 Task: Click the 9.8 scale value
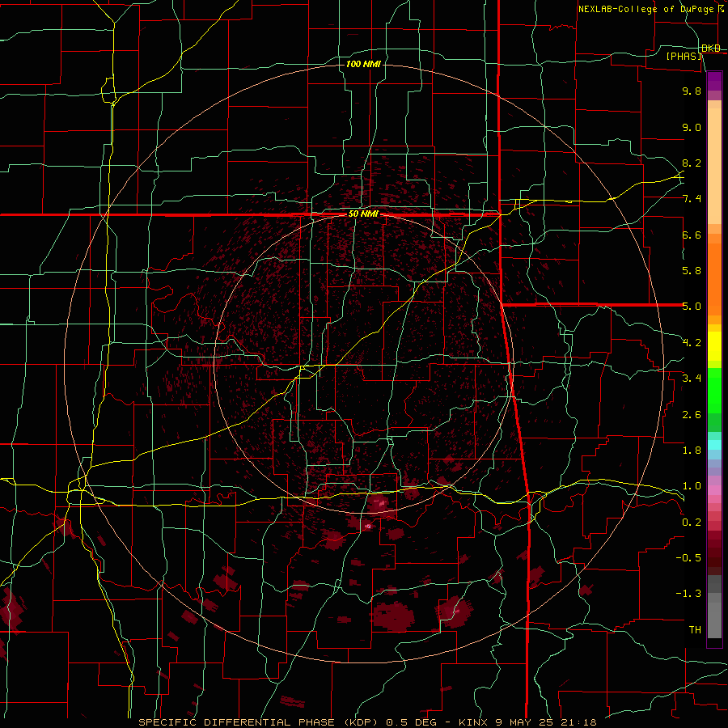692,91
